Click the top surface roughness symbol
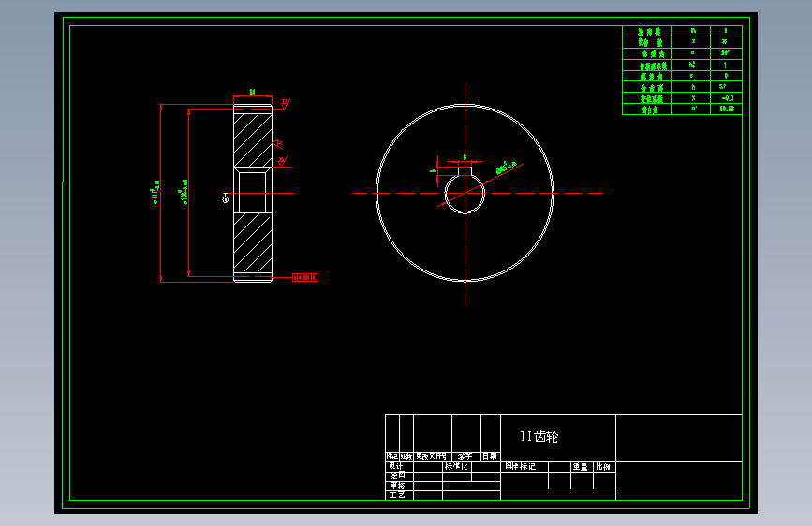 286,104
